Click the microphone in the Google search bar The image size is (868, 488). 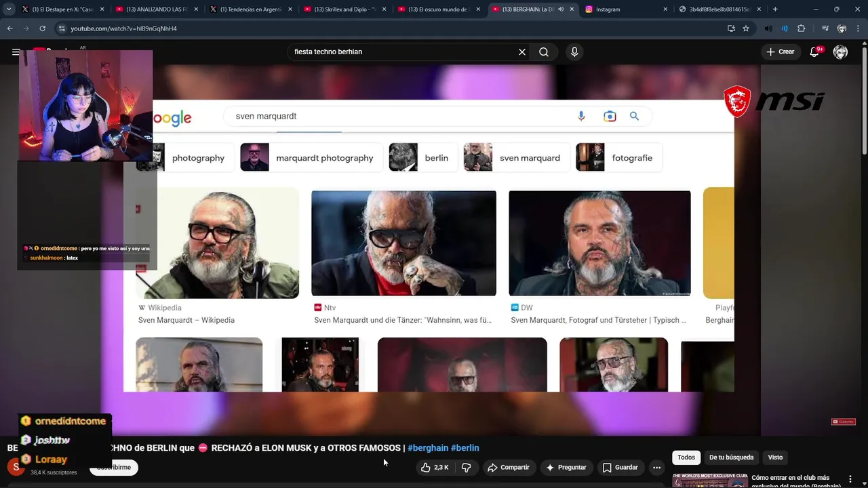click(x=581, y=116)
